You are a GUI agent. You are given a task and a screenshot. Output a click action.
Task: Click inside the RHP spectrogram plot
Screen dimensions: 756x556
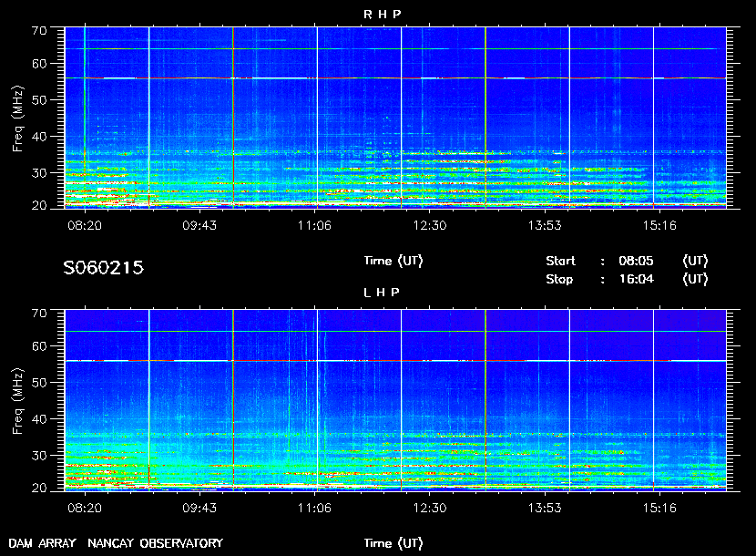[x=395, y=118]
